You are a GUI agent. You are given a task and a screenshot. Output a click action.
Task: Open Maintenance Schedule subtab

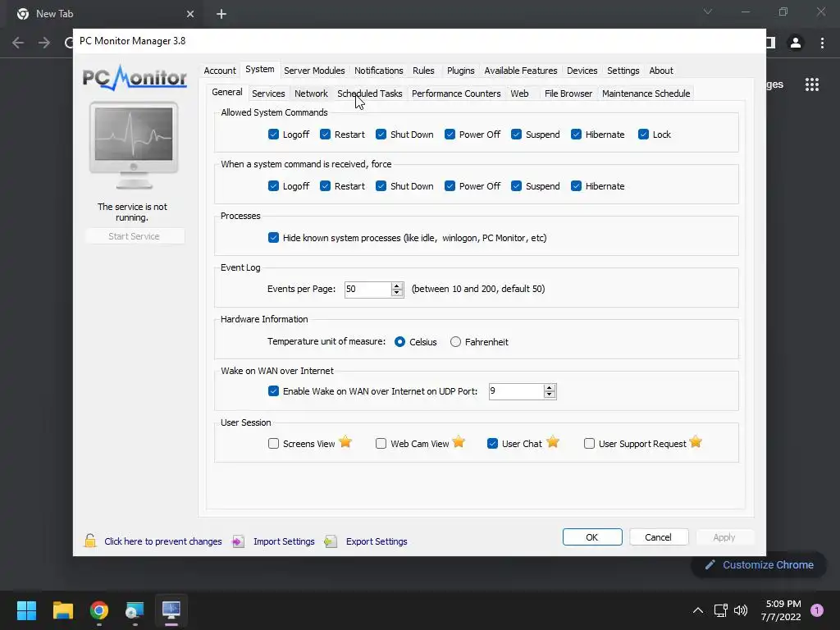click(646, 94)
